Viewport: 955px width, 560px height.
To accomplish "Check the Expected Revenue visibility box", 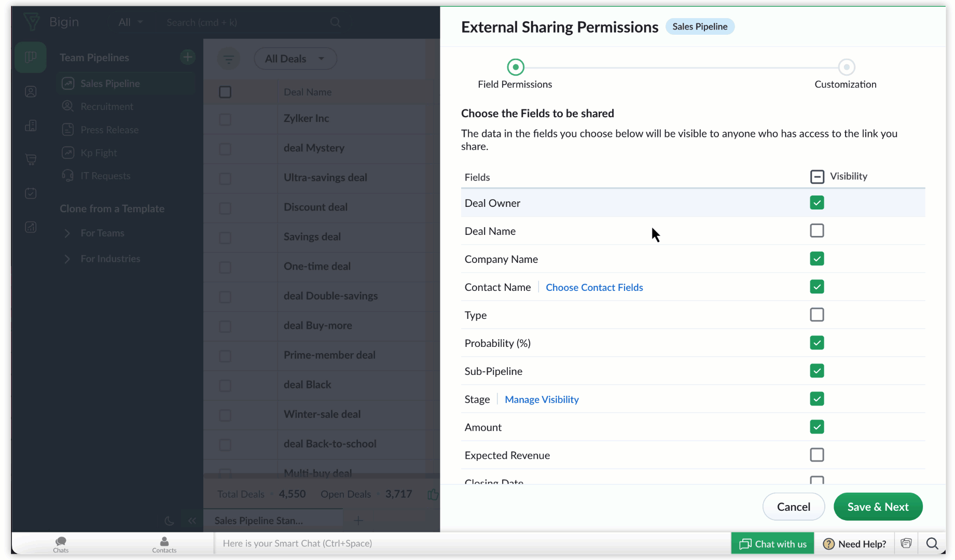I will point(816,455).
